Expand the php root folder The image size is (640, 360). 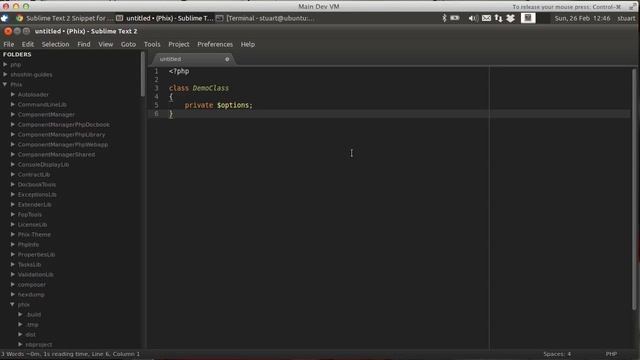click(x=5, y=64)
